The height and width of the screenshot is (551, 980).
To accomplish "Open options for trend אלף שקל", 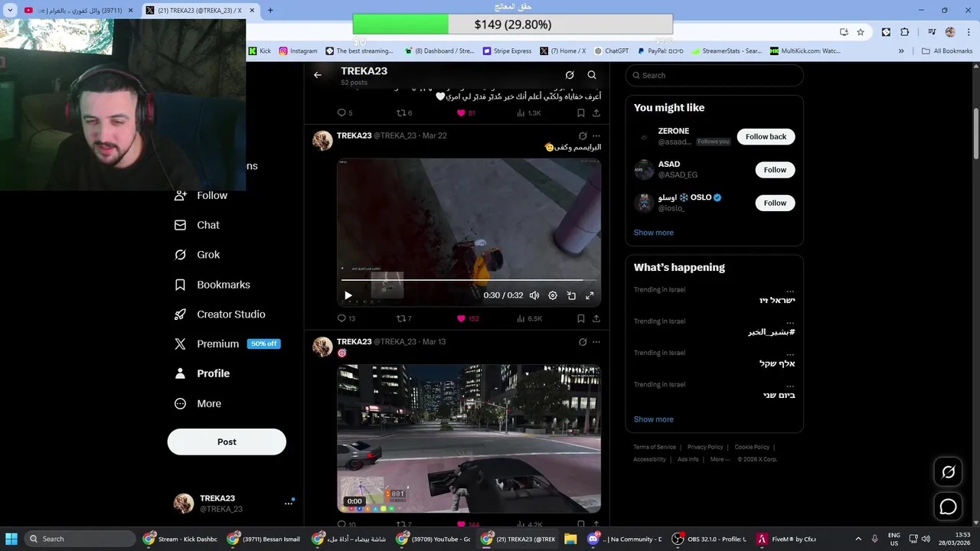I will [x=790, y=354].
